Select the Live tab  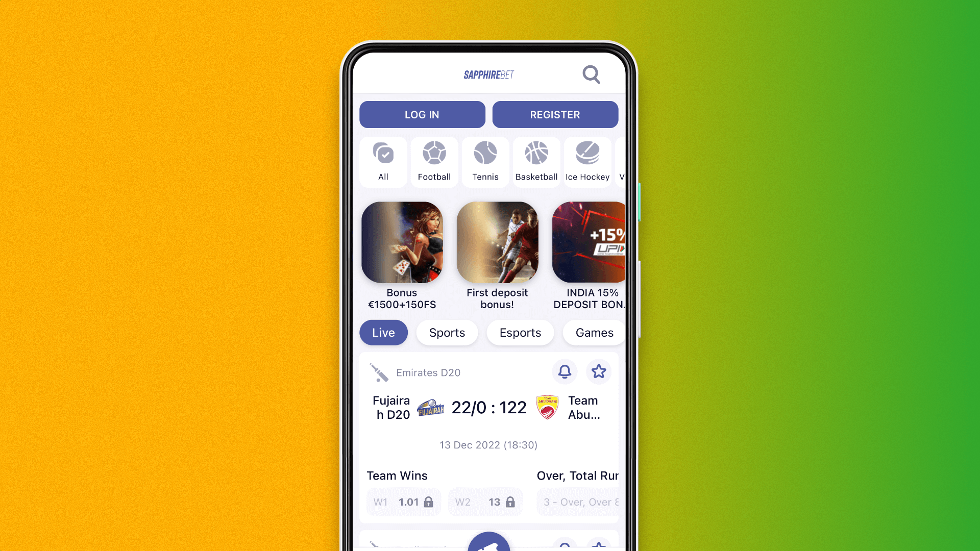click(x=384, y=332)
